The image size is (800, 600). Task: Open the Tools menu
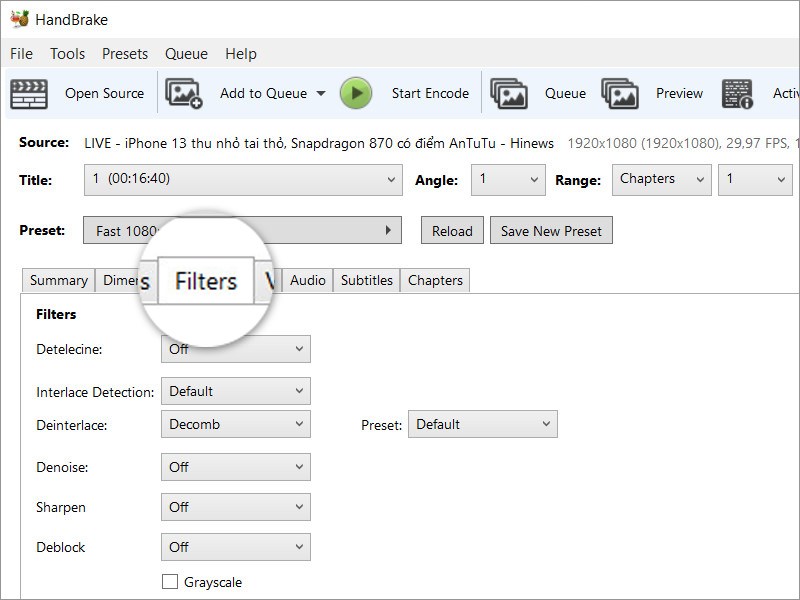67,54
